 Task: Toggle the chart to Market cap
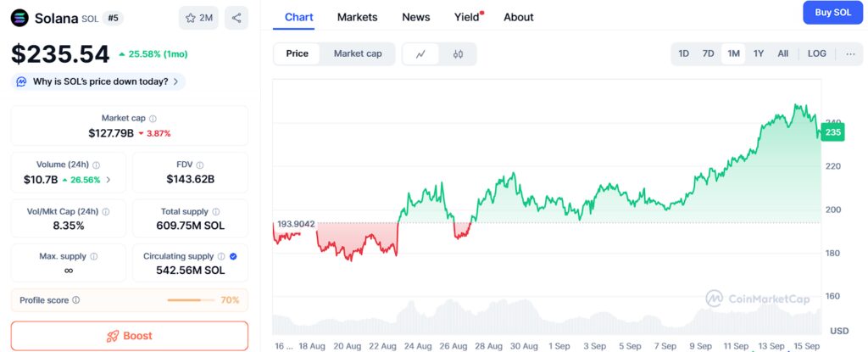click(x=358, y=53)
